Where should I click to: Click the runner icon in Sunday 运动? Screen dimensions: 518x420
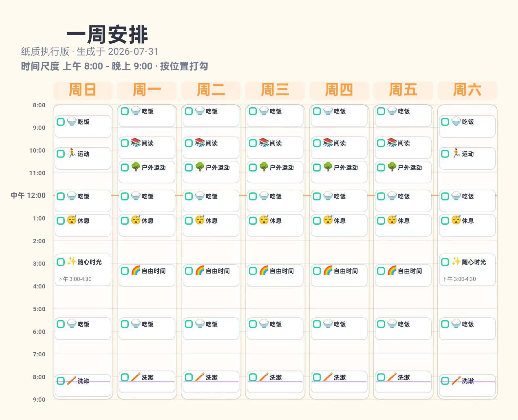point(72,154)
